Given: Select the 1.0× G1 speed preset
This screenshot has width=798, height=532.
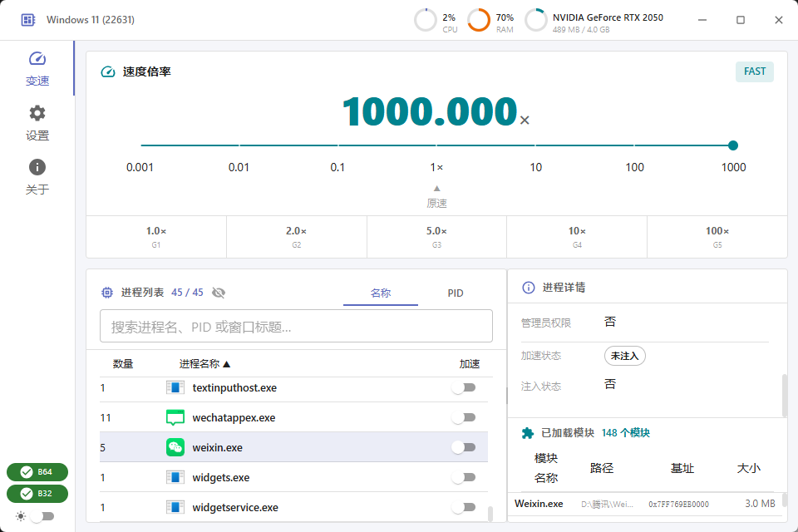Looking at the screenshot, I should (x=156, y=237).
